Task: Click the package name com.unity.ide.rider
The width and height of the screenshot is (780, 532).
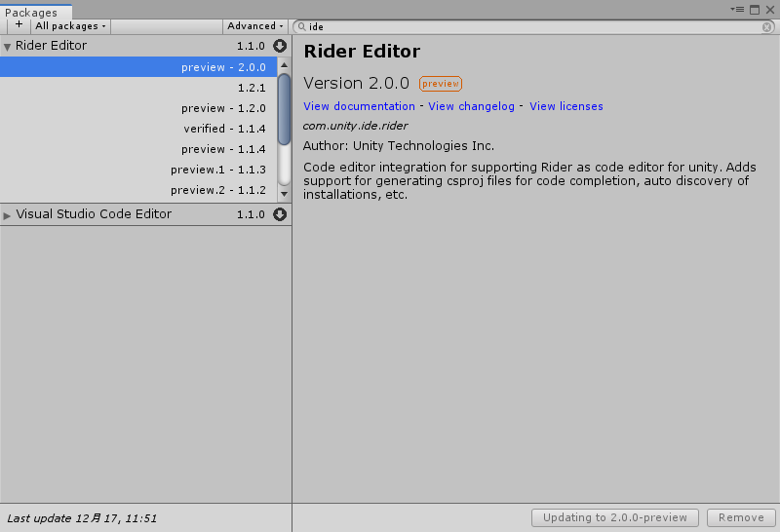Action: point(355,126)
